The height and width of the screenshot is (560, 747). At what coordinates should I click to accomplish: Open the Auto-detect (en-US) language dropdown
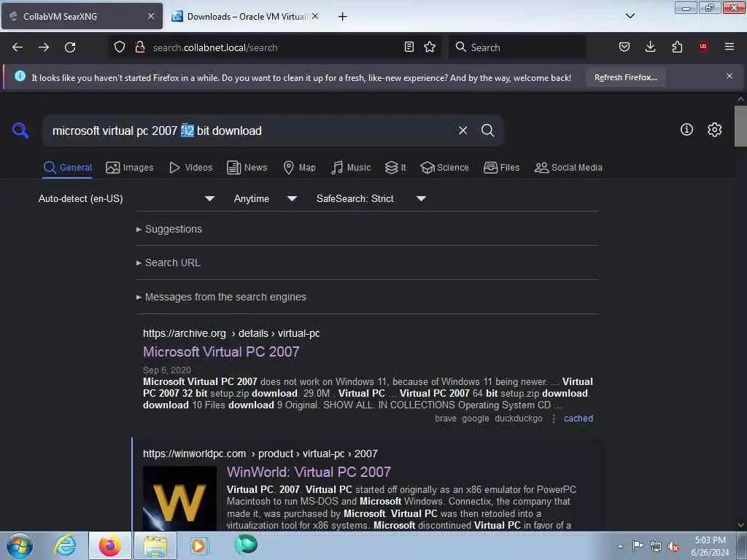126,198
